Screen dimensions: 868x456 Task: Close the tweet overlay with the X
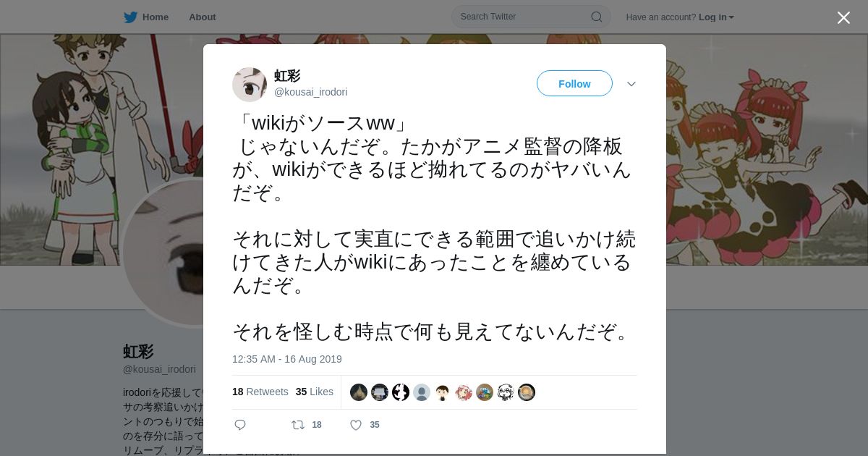(843, 17)
